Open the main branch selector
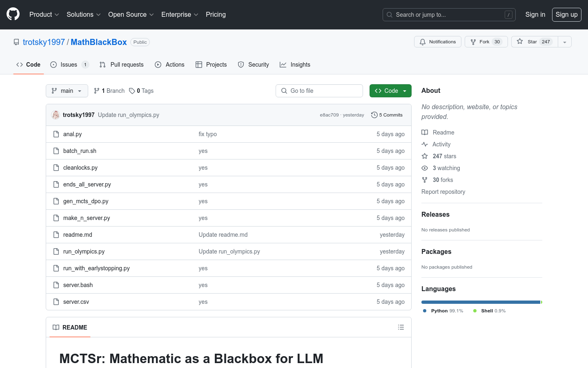Viewport: 588px width, 368px height. tap(67, 90)
